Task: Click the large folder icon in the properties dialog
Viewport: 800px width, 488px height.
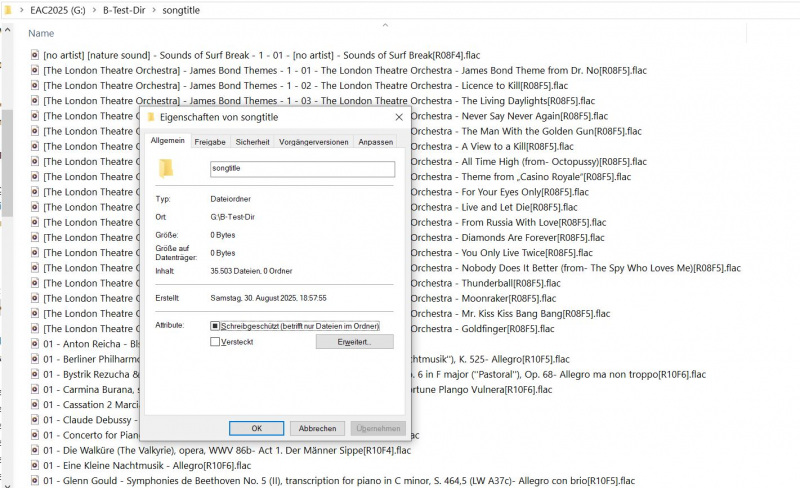Action: pyautogui.click(x=167, y=168)
